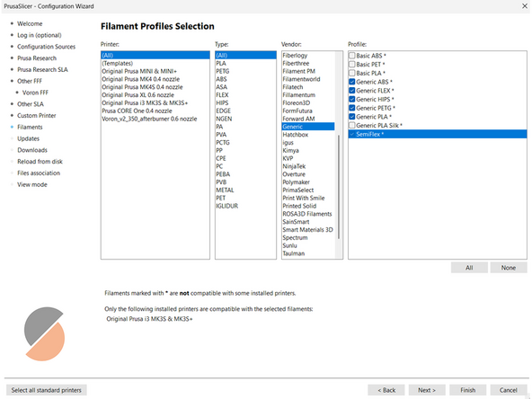Screen dimensions: 532x399
Task: Toggle the SemiFlex profile checkbox
Action: [x=352, y=135]
